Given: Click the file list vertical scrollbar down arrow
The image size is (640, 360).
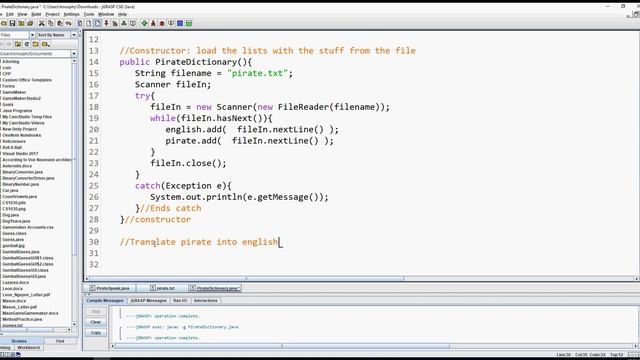Looking at the screenshot, I should [74, 324].
